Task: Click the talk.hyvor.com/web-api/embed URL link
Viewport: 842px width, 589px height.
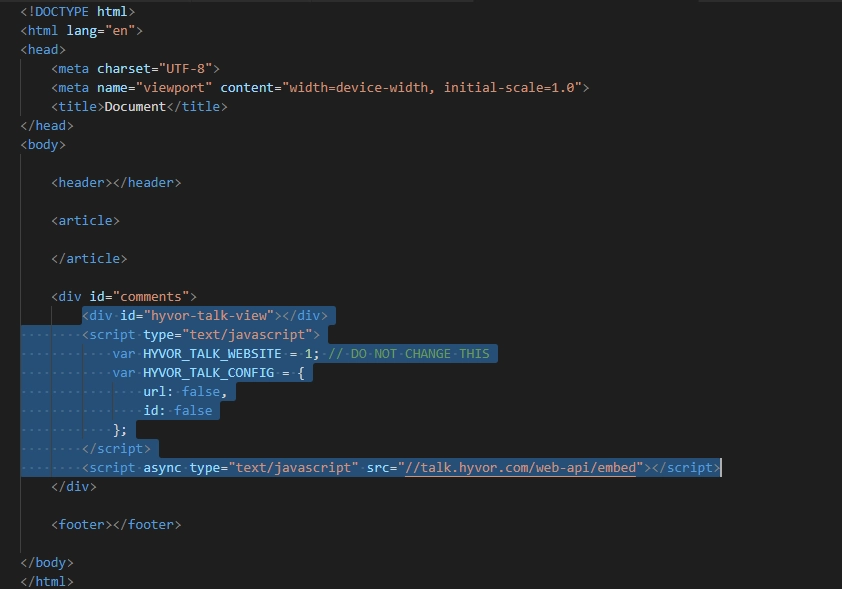Action: click(x=520, y=468)
